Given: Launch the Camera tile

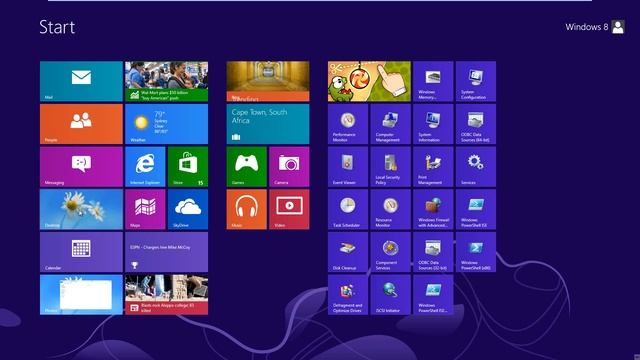Looking at the screenshot, I should pyautogui.click(x=289, y=167).
